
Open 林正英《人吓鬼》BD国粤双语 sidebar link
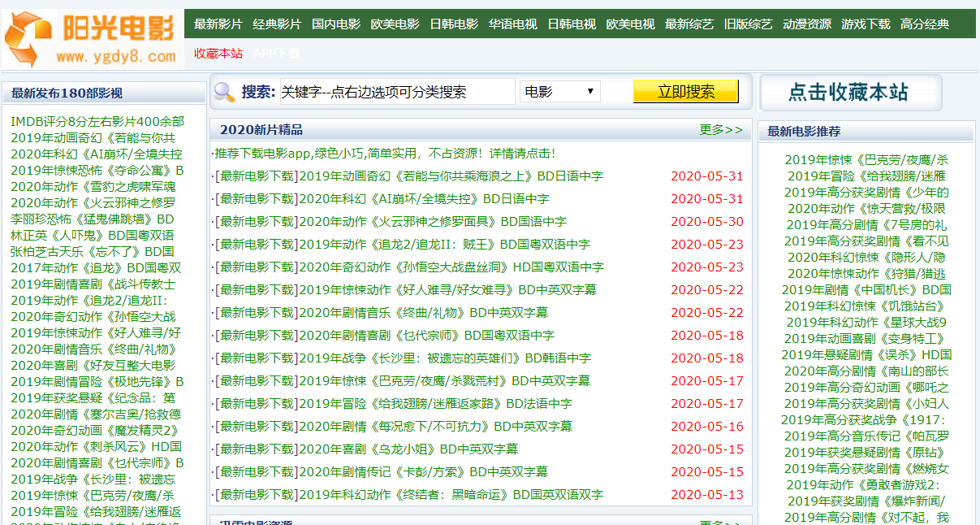pyautogui.click(x=93, y=235)
